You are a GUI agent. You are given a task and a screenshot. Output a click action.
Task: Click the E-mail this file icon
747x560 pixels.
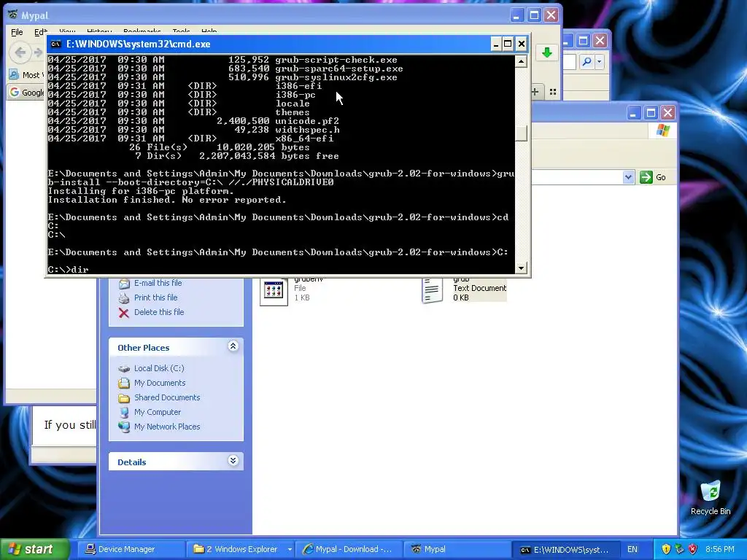point(124,284)
